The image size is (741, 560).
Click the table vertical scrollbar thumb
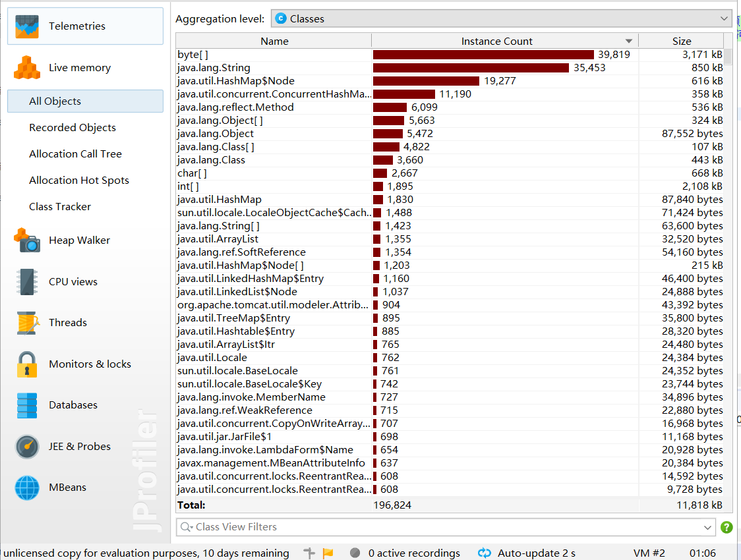728,57
